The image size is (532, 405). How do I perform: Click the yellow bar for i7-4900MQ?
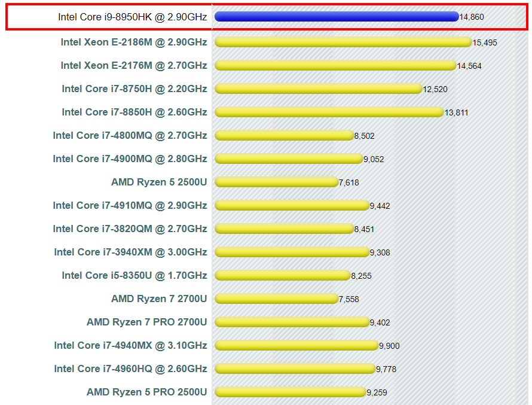pos(289,159)
